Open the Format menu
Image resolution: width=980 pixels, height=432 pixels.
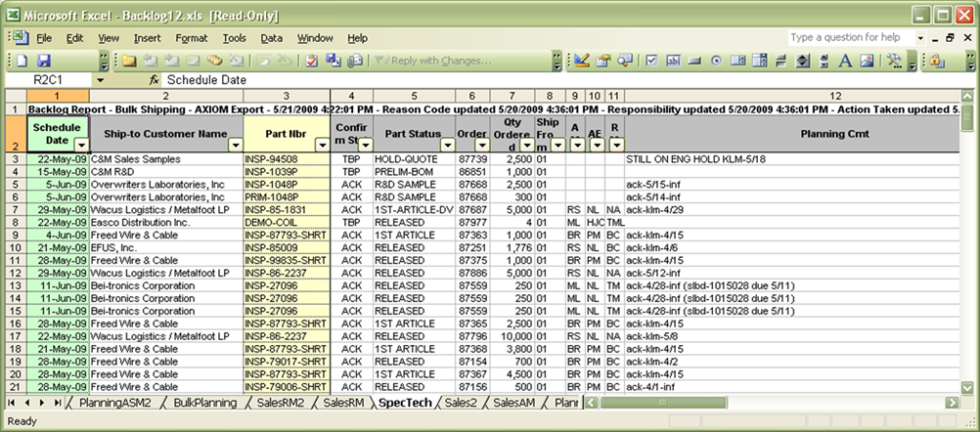point(192,38)
